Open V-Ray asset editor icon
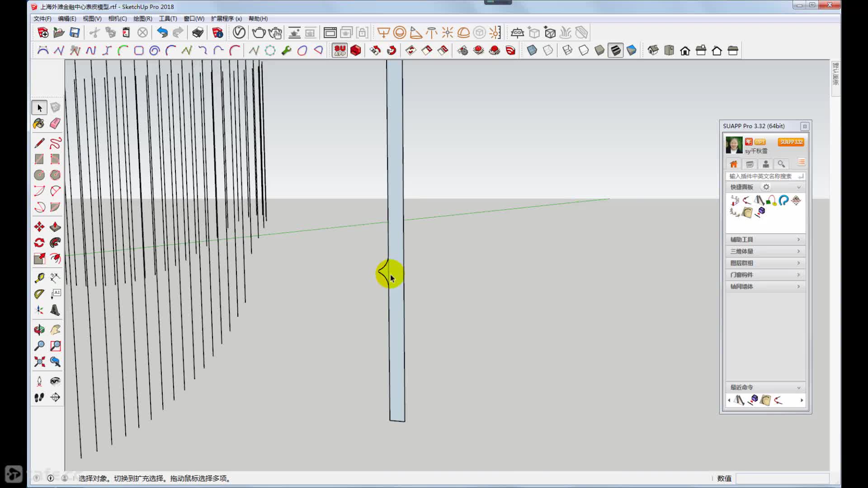868x488 pixels. coord(239,33)
